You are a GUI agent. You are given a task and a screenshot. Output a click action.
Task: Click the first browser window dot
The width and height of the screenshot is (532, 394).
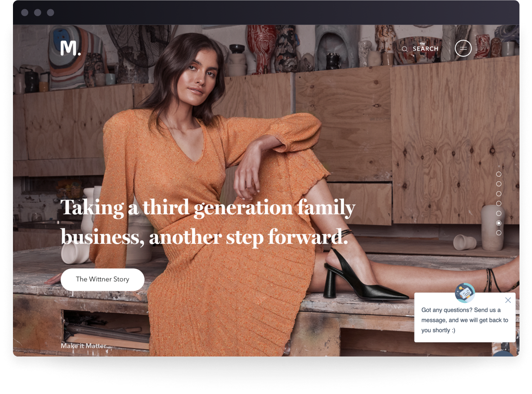[x=25, y=12]
